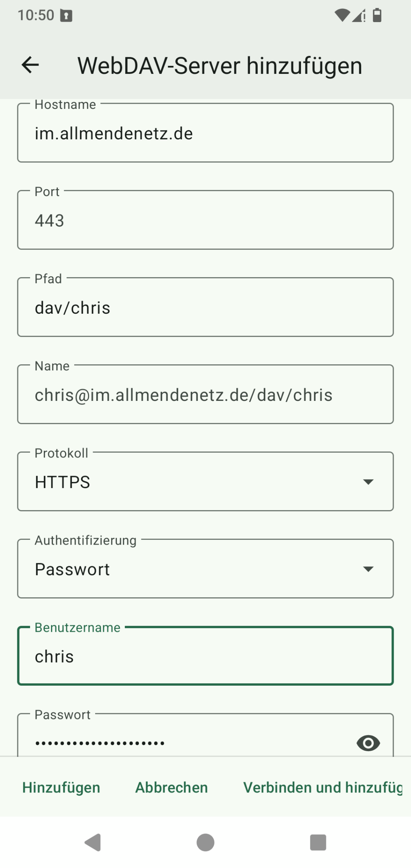Tap the Name input field
411x868 pixels.
pyautogui.click(x=205, y=395)
